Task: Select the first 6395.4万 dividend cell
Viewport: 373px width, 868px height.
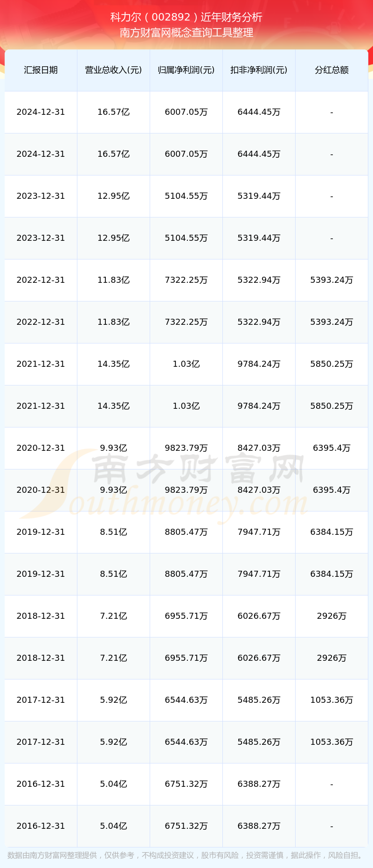Action: coord(332,448)
